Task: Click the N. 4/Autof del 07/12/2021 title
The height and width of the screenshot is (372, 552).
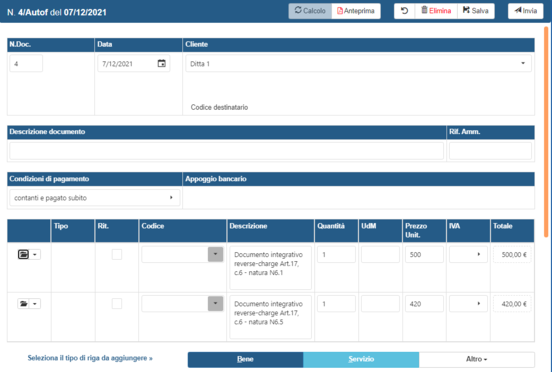Action: (x=57, y=12)
